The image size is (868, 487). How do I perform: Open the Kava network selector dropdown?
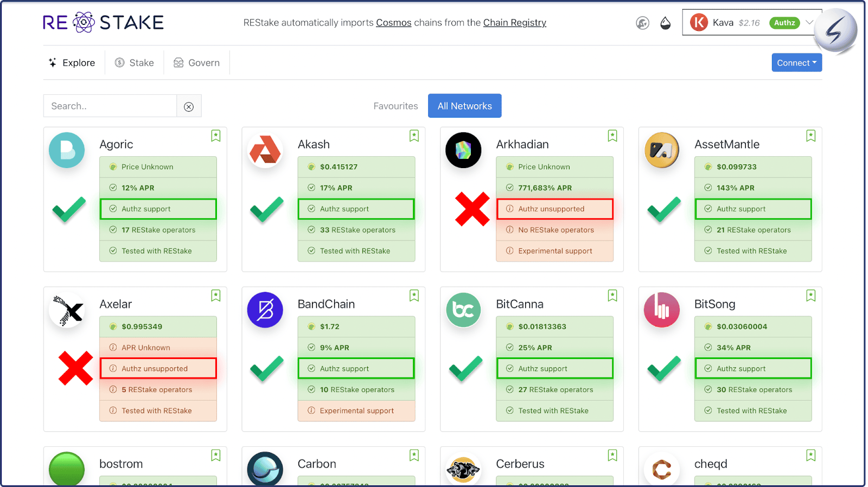coord(752,23)
